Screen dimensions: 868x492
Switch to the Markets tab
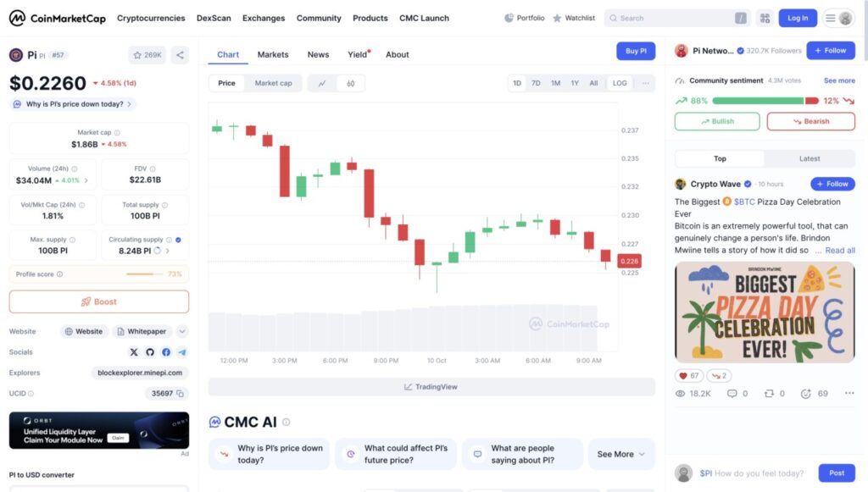pyautogui.click(x=273, y=55)
